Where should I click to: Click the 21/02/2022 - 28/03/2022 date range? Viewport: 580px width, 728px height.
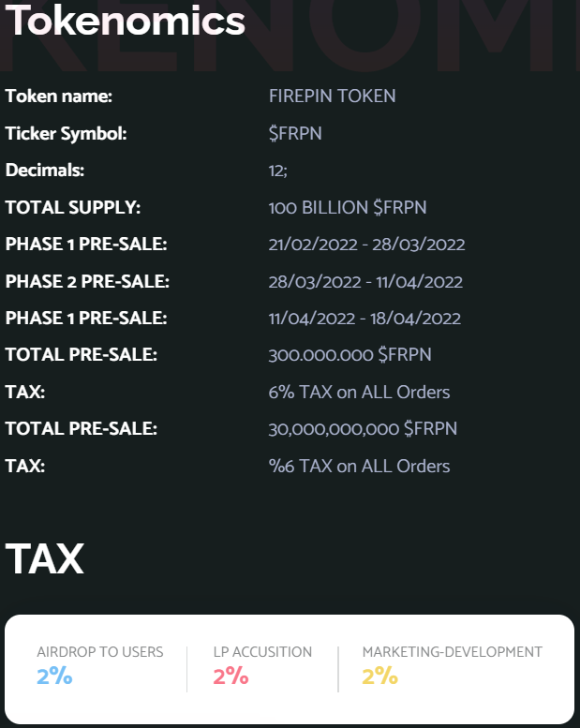coord(367,245)
